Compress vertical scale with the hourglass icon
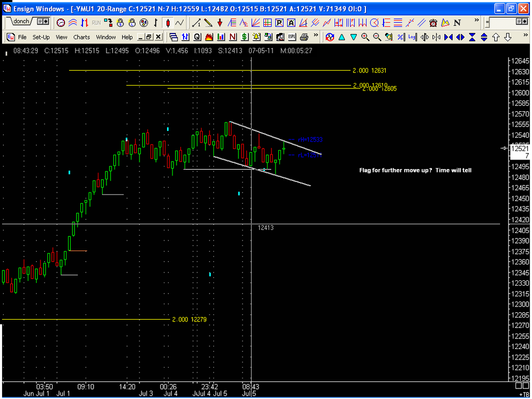 (472, 37)
